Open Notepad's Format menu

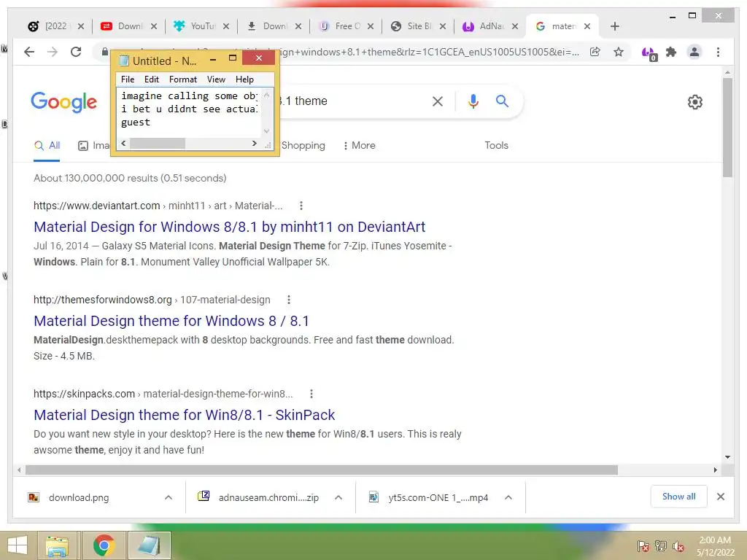[183, 79]
